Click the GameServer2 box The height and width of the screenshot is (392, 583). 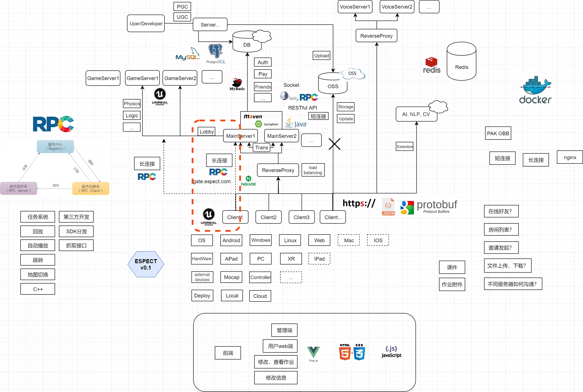[x=180, y=78]
